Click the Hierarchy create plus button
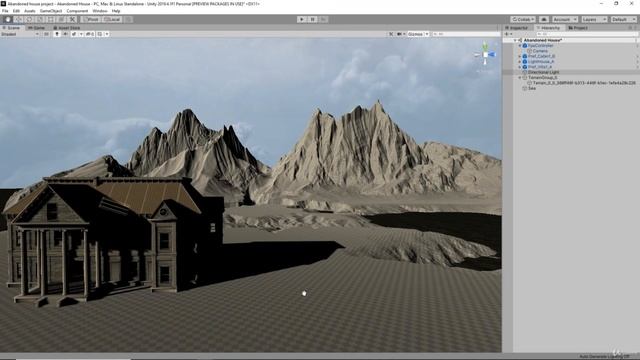The image size is (640, 360). pos(509,34)
